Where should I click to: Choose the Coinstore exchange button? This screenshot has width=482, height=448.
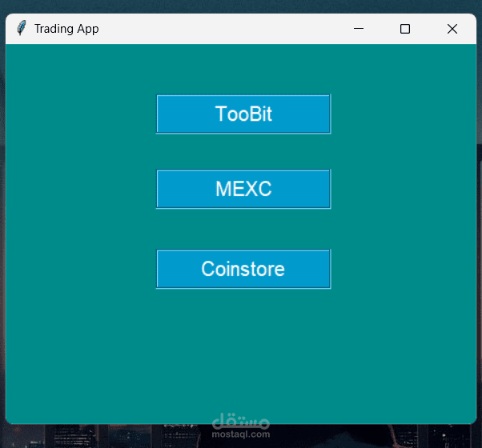tap(243, 269)
